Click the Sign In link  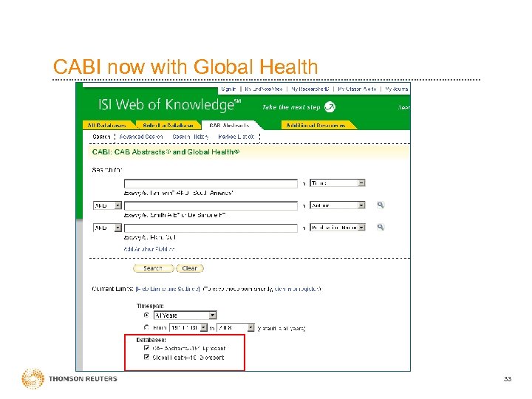click(x=228, y=89)
